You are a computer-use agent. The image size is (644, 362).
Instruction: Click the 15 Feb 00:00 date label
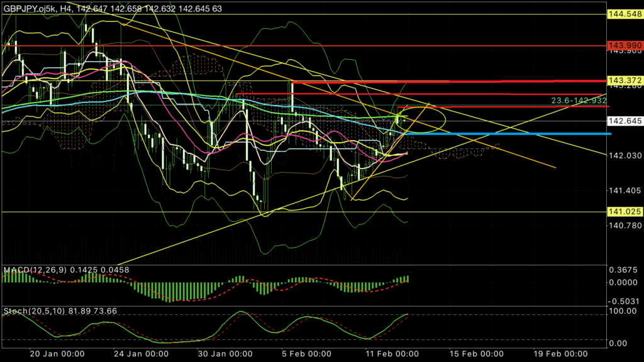point(477,354)
